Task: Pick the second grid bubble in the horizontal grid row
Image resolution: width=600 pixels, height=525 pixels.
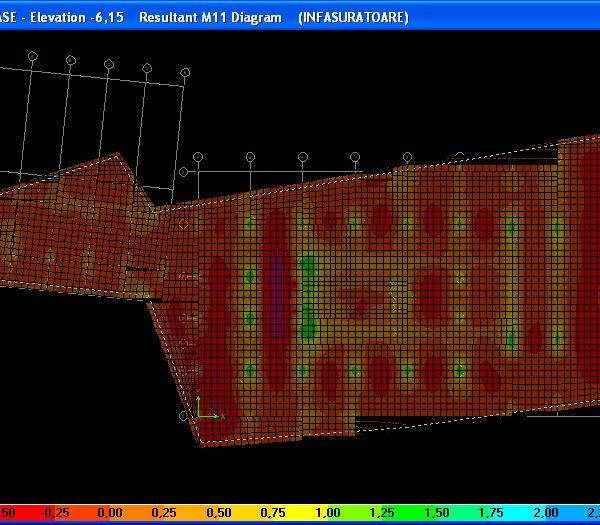Action: 250,157
